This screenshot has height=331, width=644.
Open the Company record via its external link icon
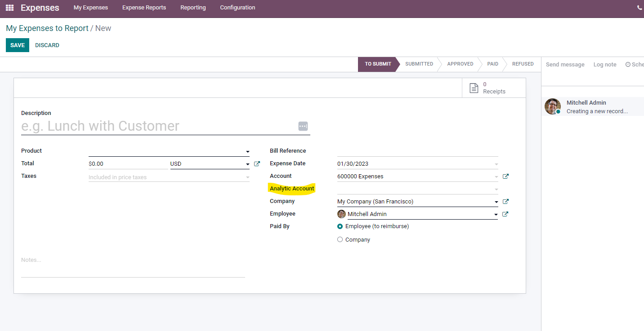(x=505, y=201)
